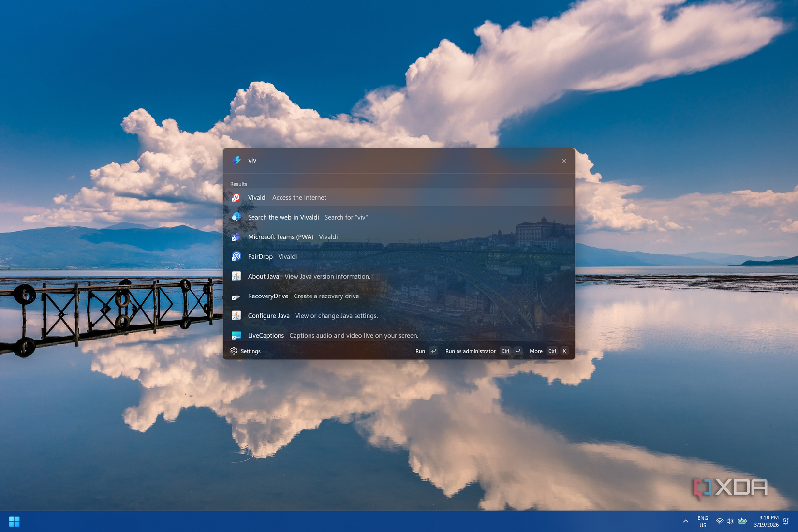Open the volume speaker tray icon
798x532 pixels.
tap(730, 521)
